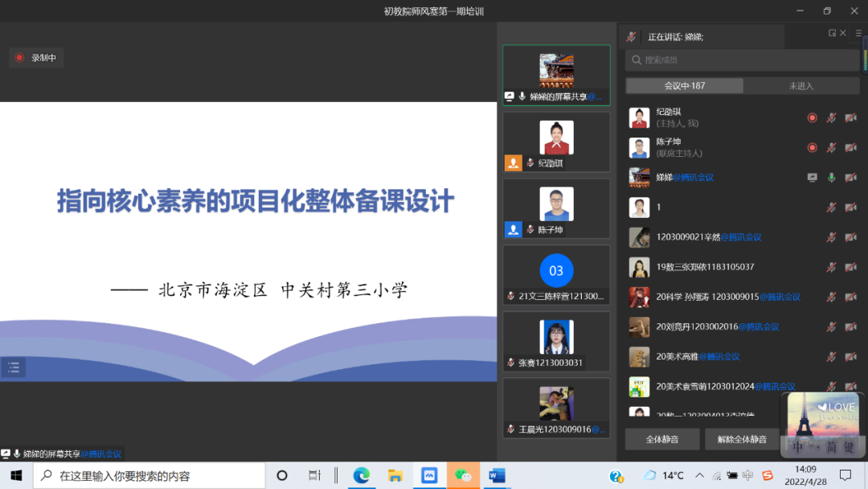Click the orange host badge on 纪劭琪's tile

[513, 162]
